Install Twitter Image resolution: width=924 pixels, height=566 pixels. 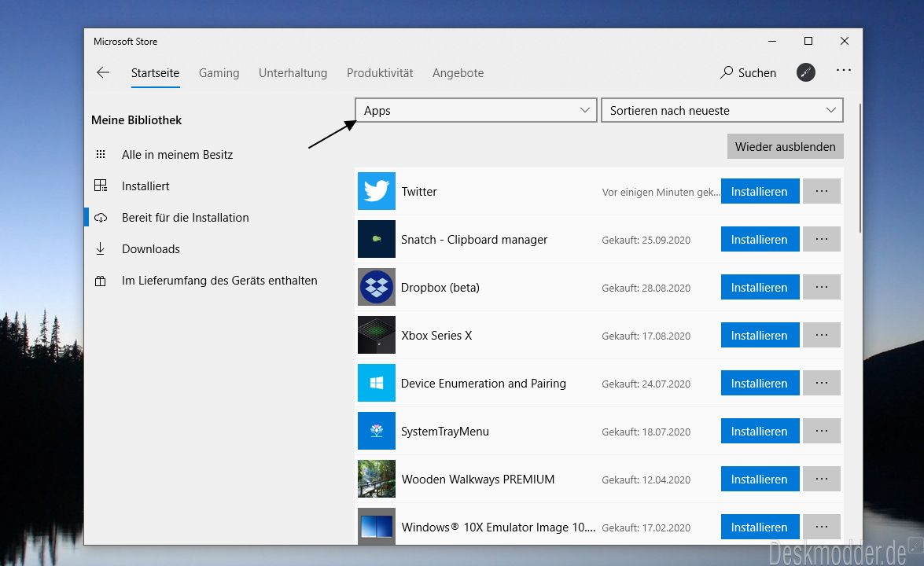[x=760, y=191]
